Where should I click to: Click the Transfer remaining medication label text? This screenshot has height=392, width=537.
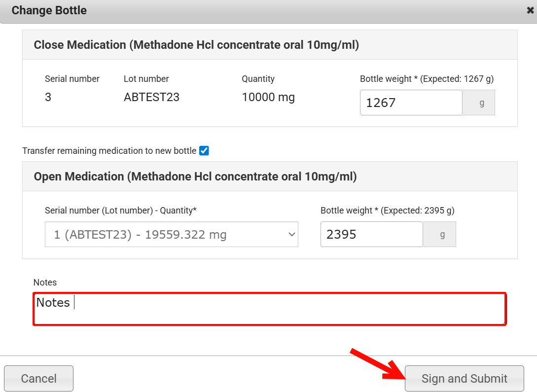(109, 151)
